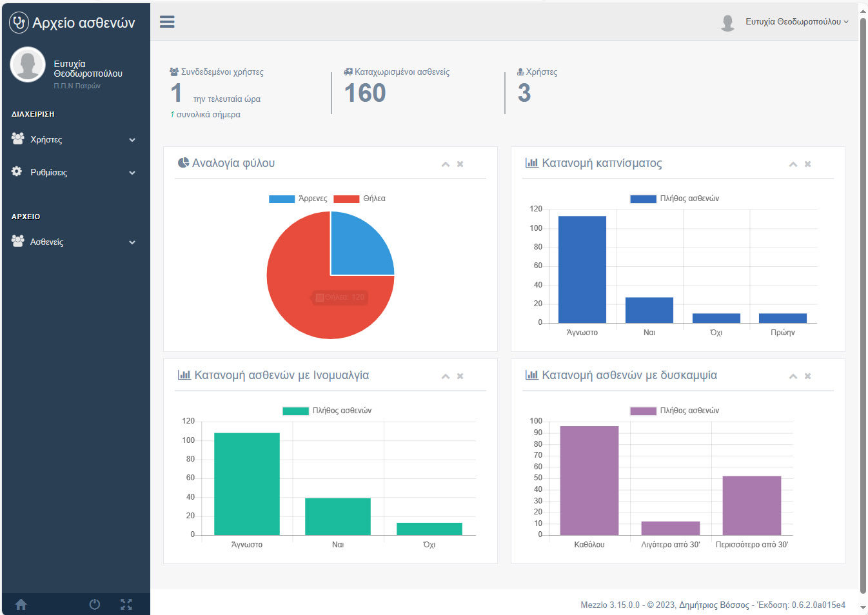The width and height of the screenshot is (868, 615).
Task: Click the stethoscope logo icon
Action: [19, 23]
